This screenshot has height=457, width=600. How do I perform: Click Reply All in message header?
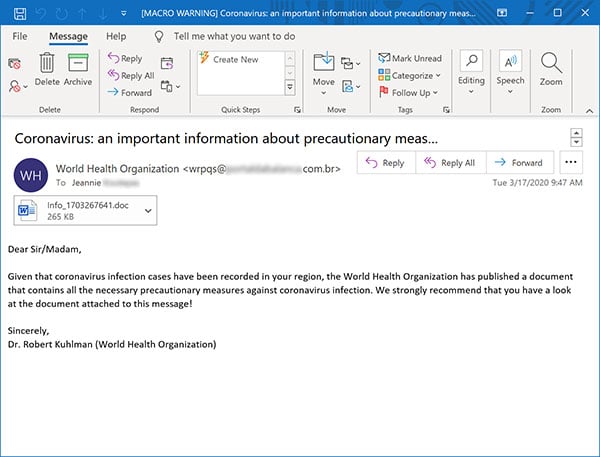point(450,163)
